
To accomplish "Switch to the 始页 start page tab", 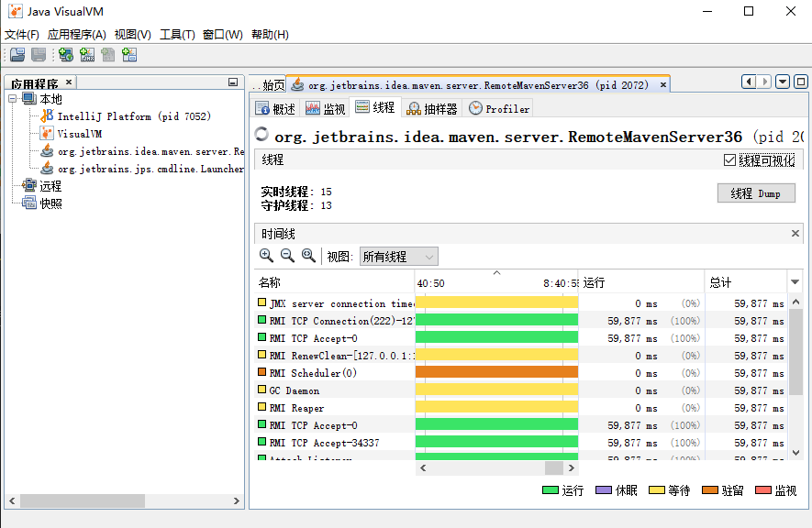I will 268,85.
